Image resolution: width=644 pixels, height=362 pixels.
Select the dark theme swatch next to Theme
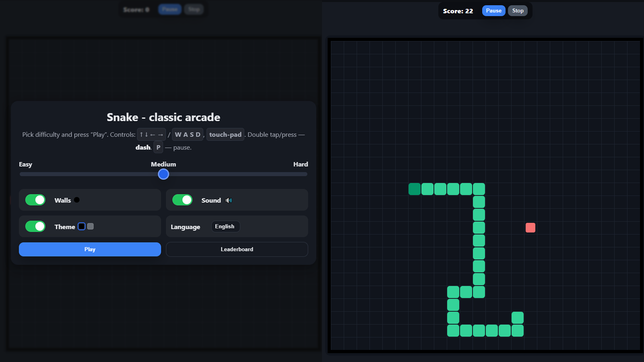82,226
